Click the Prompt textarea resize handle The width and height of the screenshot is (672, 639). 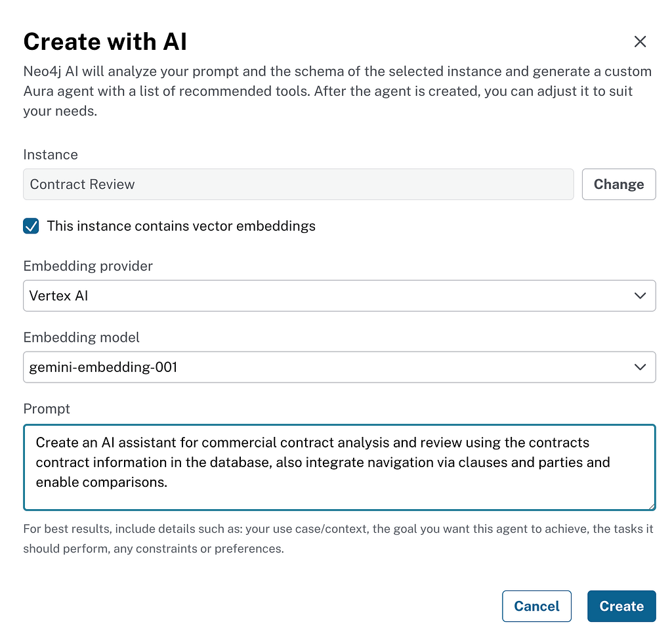coord(652,506)
